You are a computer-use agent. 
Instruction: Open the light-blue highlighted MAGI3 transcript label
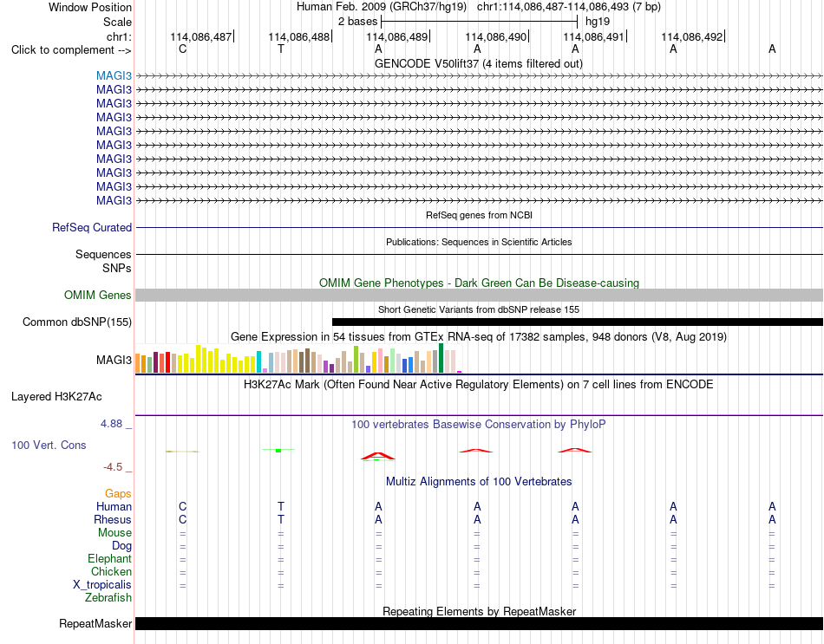[114, 75]
